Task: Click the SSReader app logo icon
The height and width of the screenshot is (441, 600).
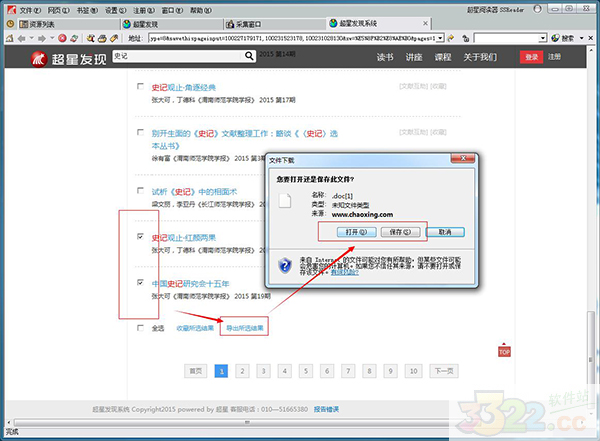Action: click(x=11, y=10)
